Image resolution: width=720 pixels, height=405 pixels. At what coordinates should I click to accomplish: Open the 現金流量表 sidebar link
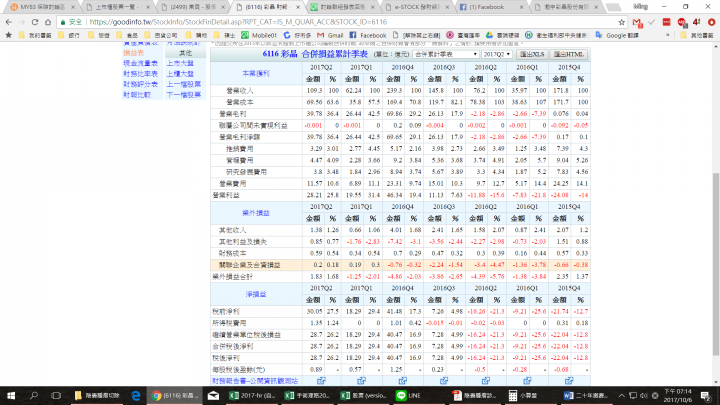pos(141,63)
